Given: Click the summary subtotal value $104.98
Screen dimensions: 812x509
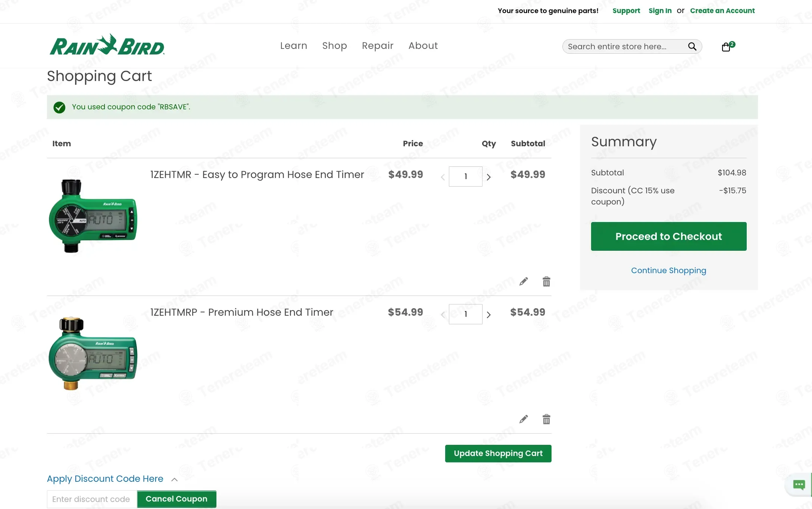Looking at the screenshot, I should click(x=732, y=172).
